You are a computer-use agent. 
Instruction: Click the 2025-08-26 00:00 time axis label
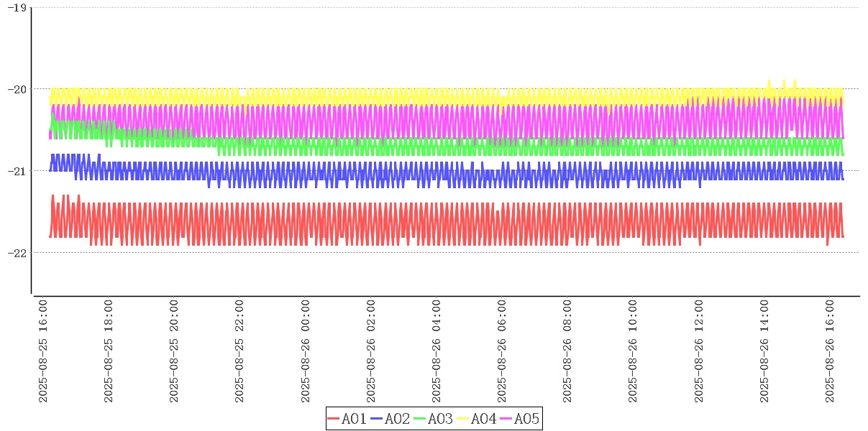pyautogui.click(x=306, y=352)
